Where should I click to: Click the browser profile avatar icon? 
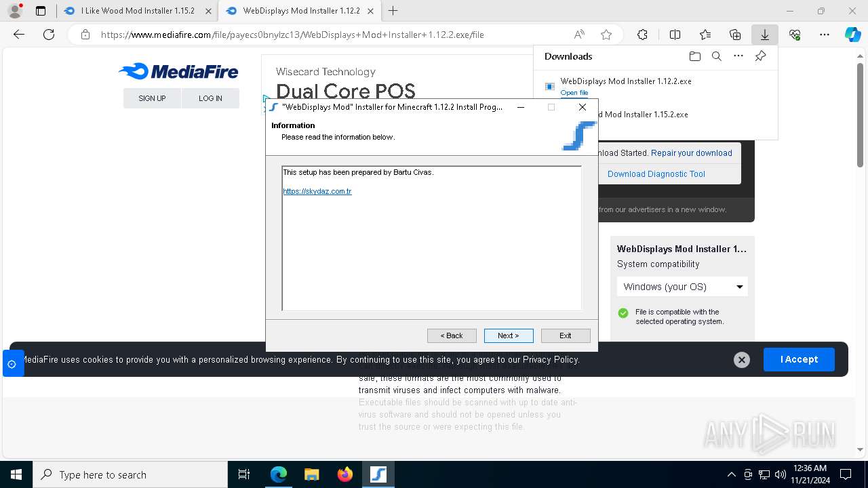[x=14, y=11]
